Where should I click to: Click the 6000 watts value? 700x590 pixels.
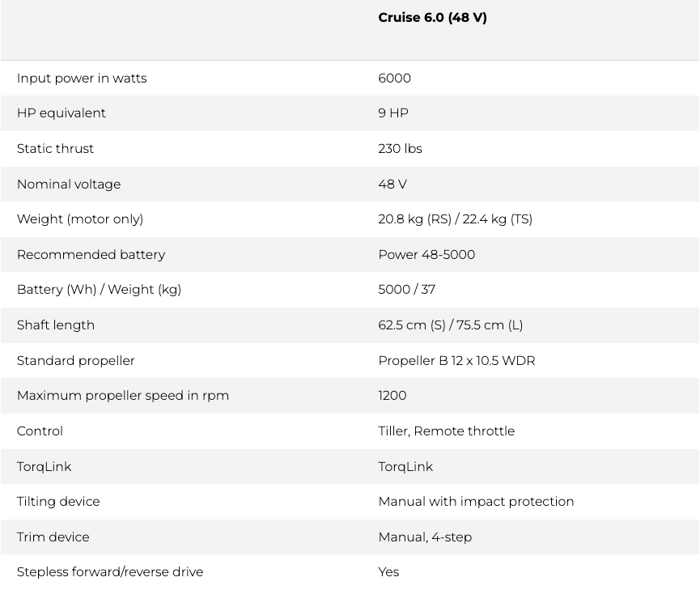click(x=394, y=79)
